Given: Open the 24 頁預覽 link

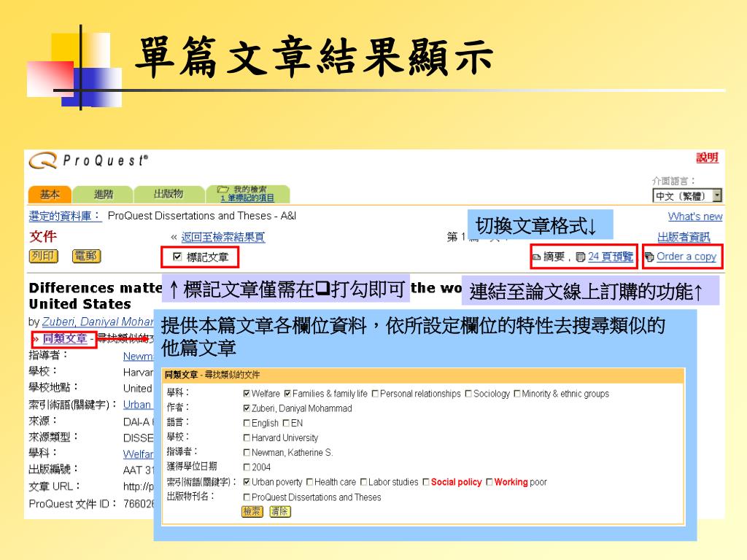Looking at the screenshot, I should (611, 257).
